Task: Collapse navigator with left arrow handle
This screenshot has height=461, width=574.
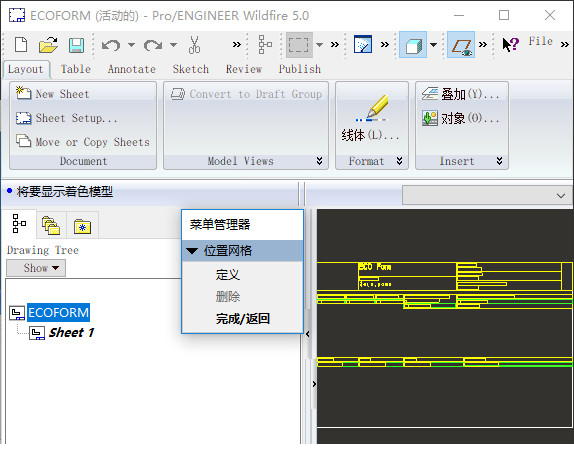Action: pos(308,334)
